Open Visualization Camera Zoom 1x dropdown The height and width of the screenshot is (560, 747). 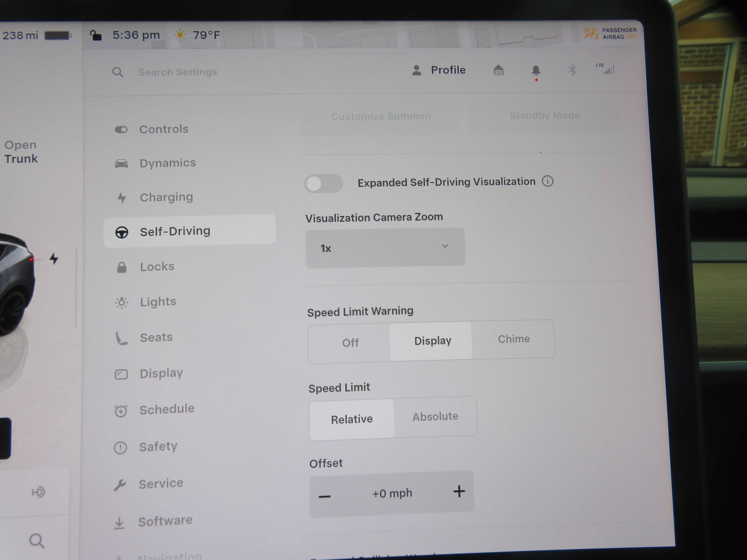(x=385, y=247)
